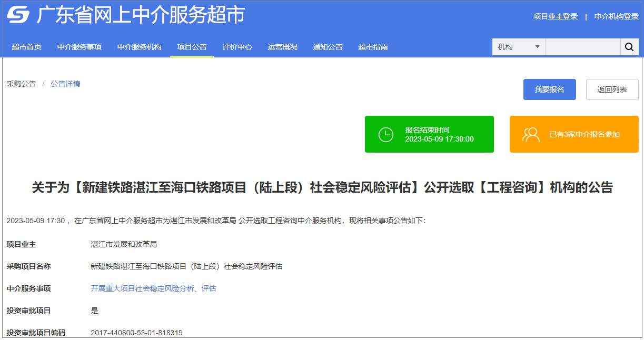The image size is (644, 340).
Task: Click the people icon on the orange banner
Action: pos(532,134)
